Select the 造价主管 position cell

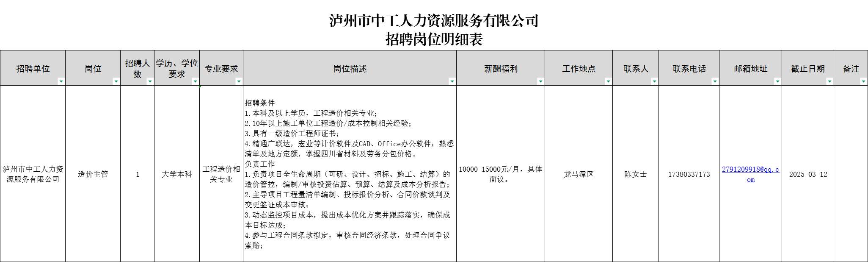[93, 174]
